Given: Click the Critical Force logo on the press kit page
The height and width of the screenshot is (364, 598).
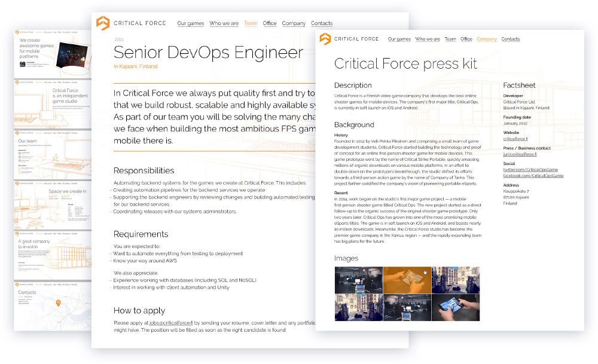Looking at the screenshot, I should tap(325, 39).
